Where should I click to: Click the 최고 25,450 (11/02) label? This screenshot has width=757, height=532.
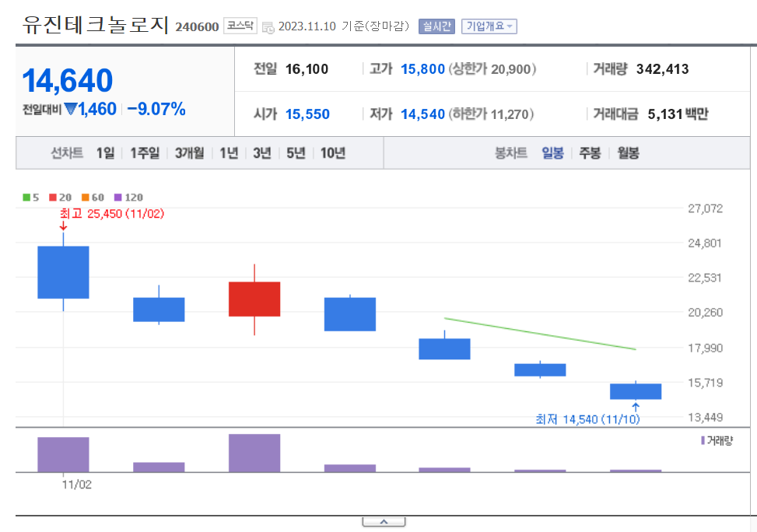pyautogui.click(x=112, y=213)
